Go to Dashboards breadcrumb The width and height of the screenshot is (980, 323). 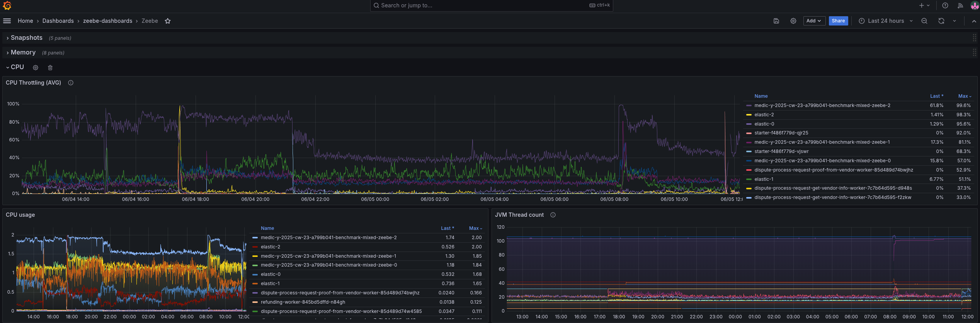58,21
